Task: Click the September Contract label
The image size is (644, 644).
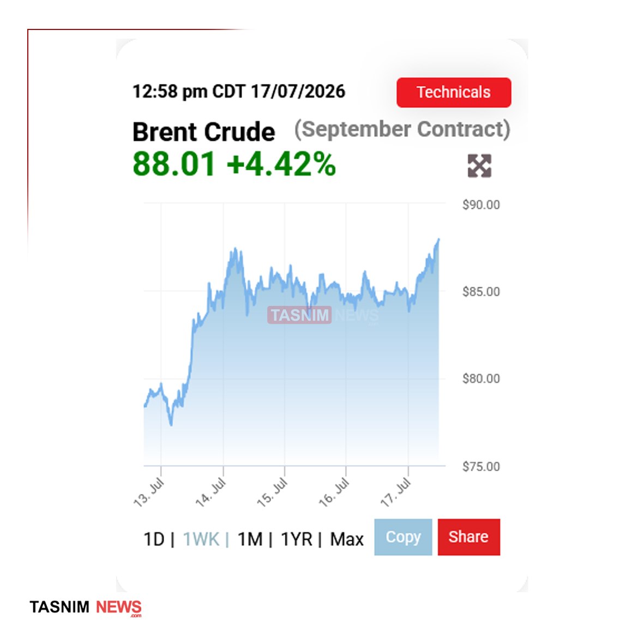Action: pyautogui.click(x=402, y=130)
